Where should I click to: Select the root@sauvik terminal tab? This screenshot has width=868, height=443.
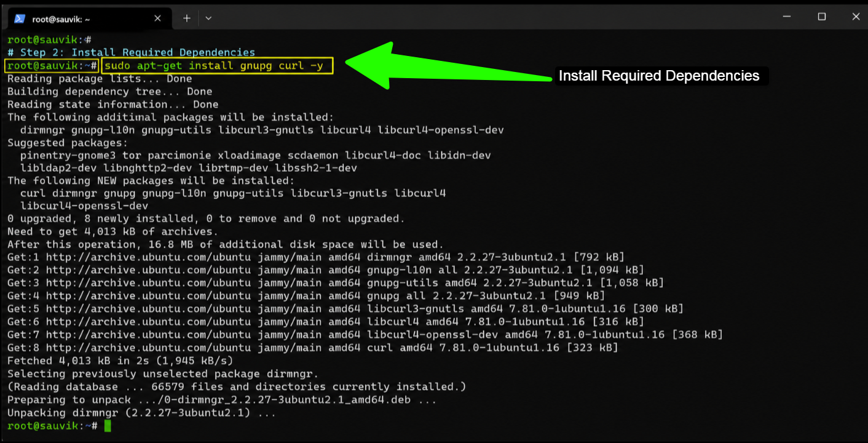[x=89, y=18]
